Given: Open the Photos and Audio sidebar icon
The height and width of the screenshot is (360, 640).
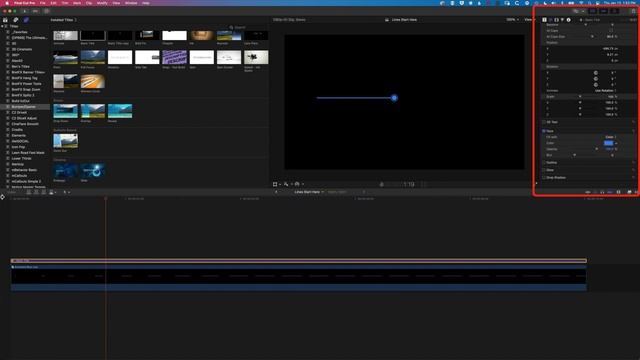Looking at the screenshot, I should [16, 20].
